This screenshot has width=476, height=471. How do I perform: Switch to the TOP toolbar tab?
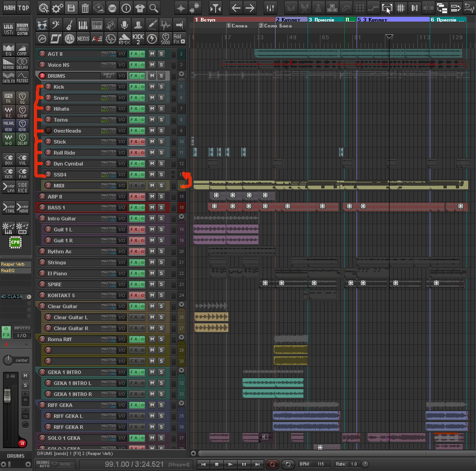[x=23, y=8]
